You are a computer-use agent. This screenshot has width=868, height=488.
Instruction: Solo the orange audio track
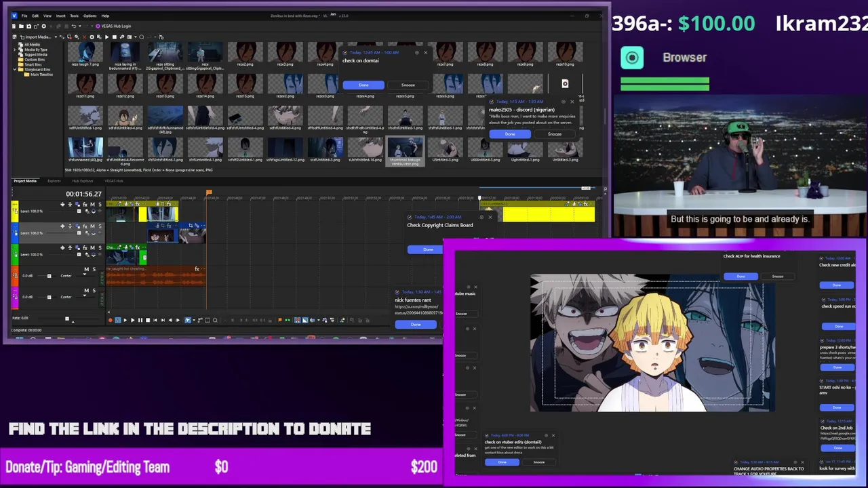(x=94, y=269)
